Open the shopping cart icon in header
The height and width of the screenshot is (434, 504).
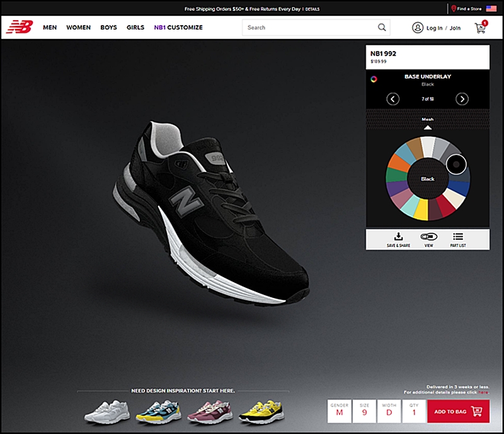tap(481, 27)
